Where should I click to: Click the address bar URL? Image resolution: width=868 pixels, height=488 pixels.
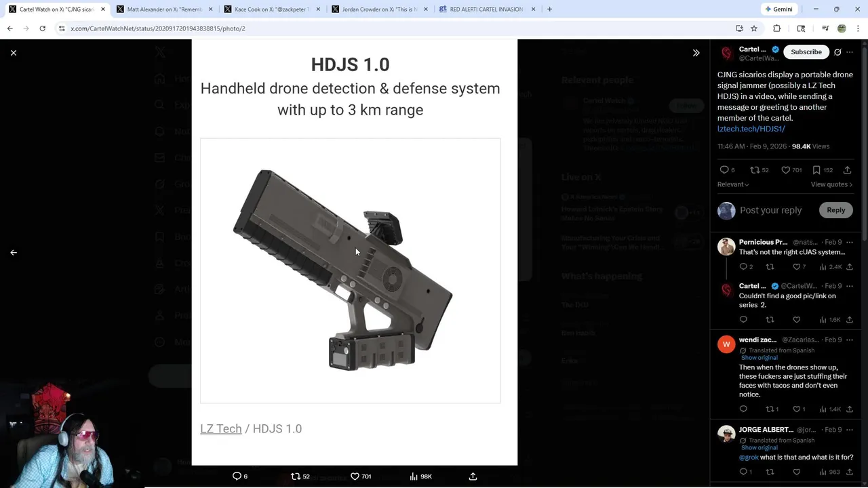(158, 28)
